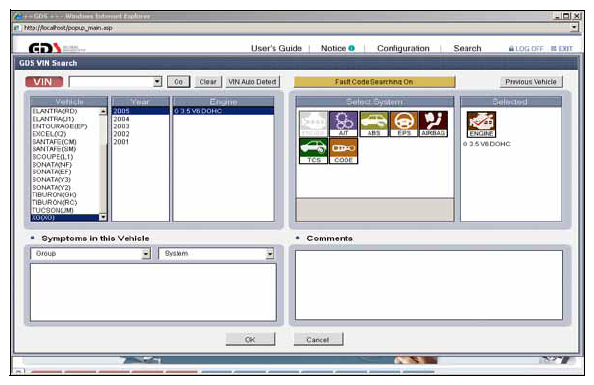The image size is (594, 385).
Task: Click the Clear button
Action: click(x=208, y=82)
